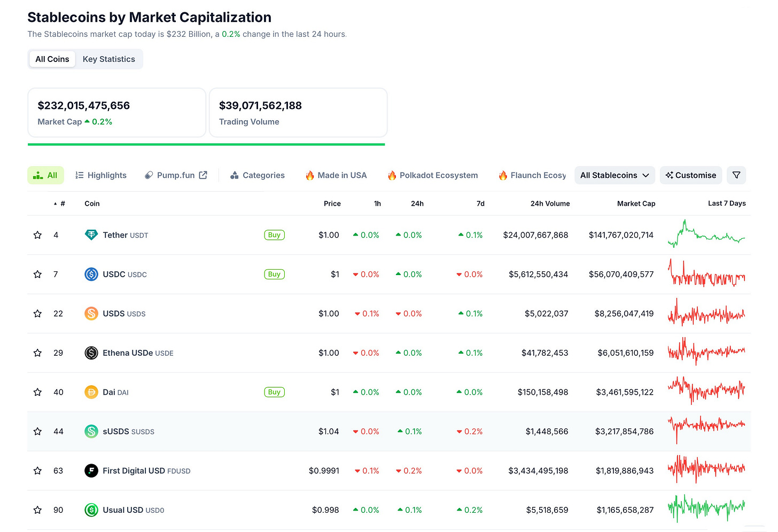Viewport: 778px width, 532px height.
Task: Click the First Digital USD logo
Action: 91,471
